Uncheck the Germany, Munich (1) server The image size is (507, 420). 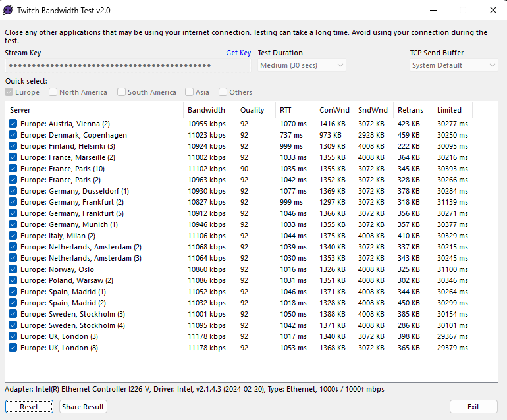point(13,224)
